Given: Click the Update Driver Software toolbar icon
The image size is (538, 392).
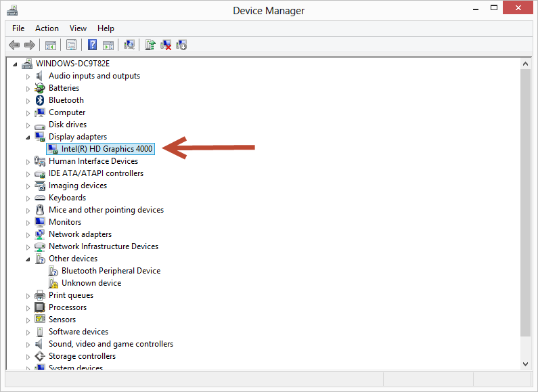Looking at the screenshot, I should pos(150,45).
